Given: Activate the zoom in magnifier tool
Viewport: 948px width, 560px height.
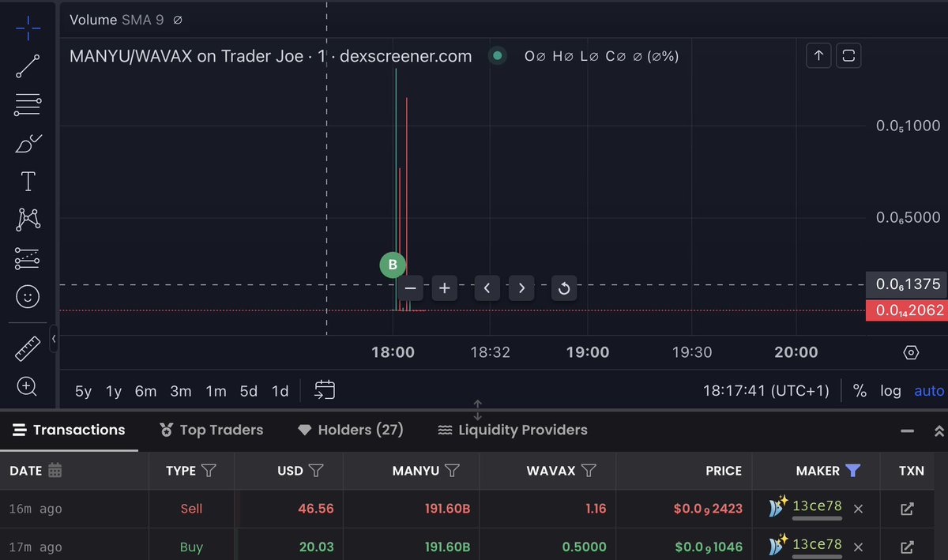Looking at the screenshot, I should tap(28, 386).
